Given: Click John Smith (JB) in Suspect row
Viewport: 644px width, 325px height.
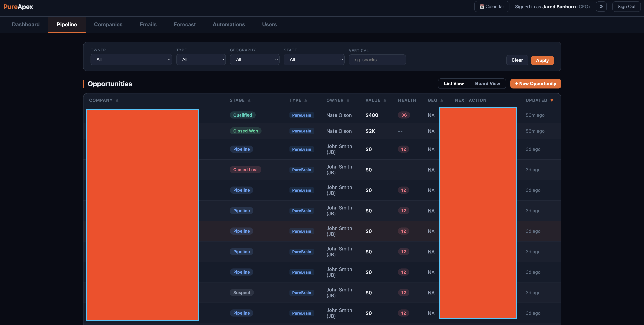Looking at the screenshot, I should pos(339,292).
